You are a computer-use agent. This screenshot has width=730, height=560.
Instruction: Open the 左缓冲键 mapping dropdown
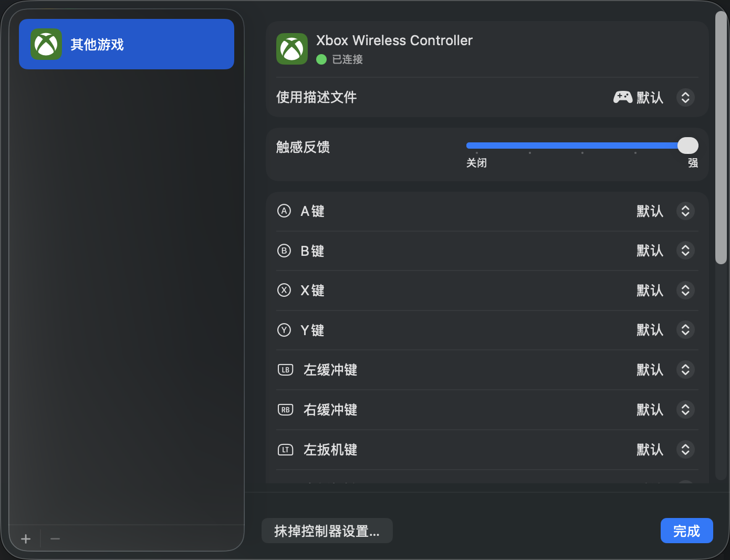tap(685, 370)
